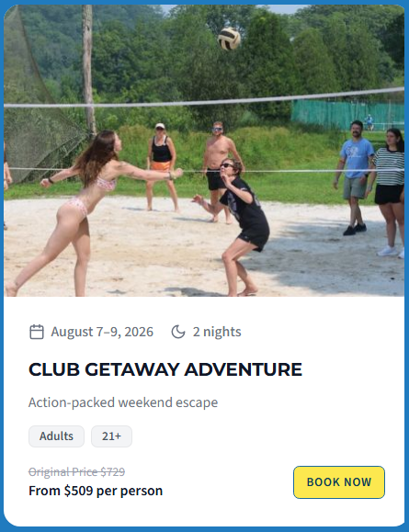Click the moon icon beside 2 nights
Screen dimensions: 409x532
click(178, 332)
